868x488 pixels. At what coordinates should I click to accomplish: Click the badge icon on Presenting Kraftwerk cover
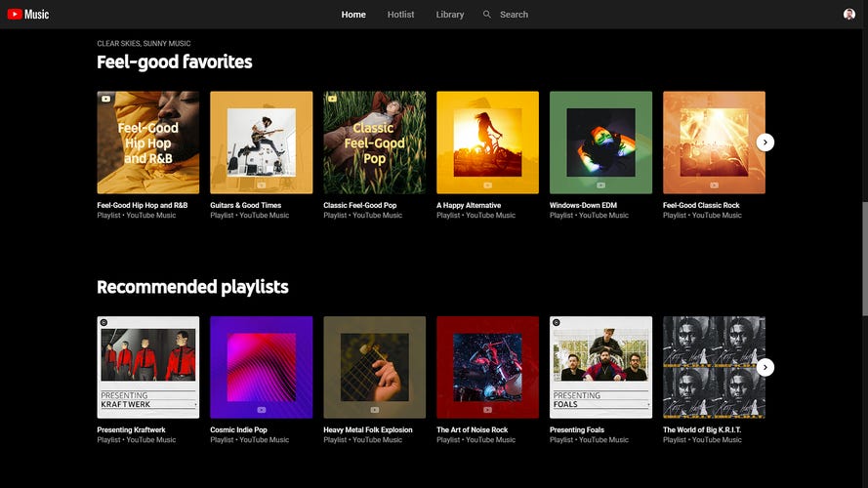point(104,322)
